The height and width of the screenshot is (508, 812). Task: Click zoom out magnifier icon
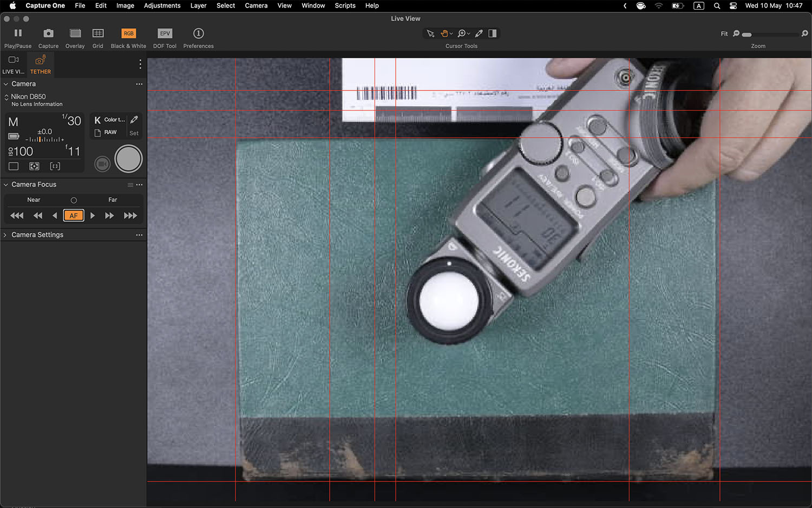point(736,34)
